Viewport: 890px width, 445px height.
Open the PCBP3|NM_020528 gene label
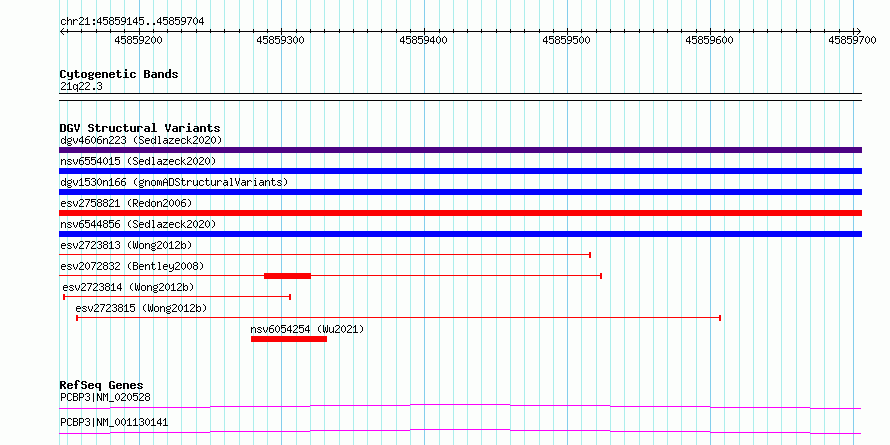(x=106, y=397)
